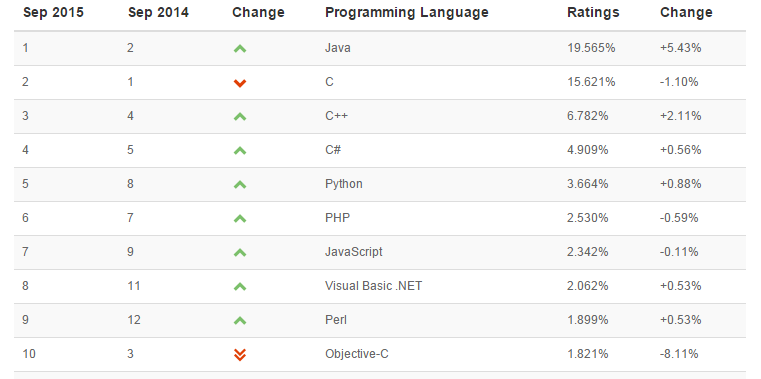Image resolution: width=761 pixels, height=379 pixels.
Task: Select the C++ language name
Action: (336, 116)
